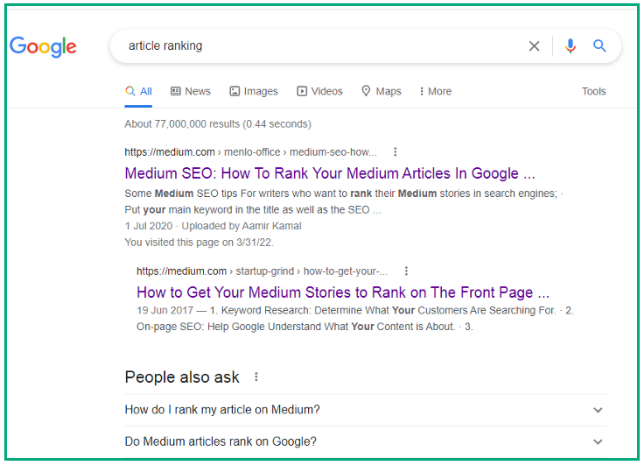Clear the search box with the X icon

[534, 46]
